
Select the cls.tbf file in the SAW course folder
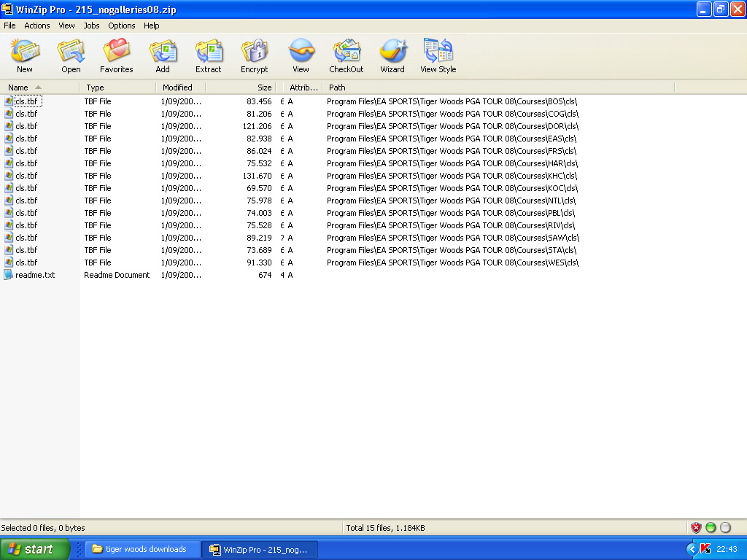point(26,238)
